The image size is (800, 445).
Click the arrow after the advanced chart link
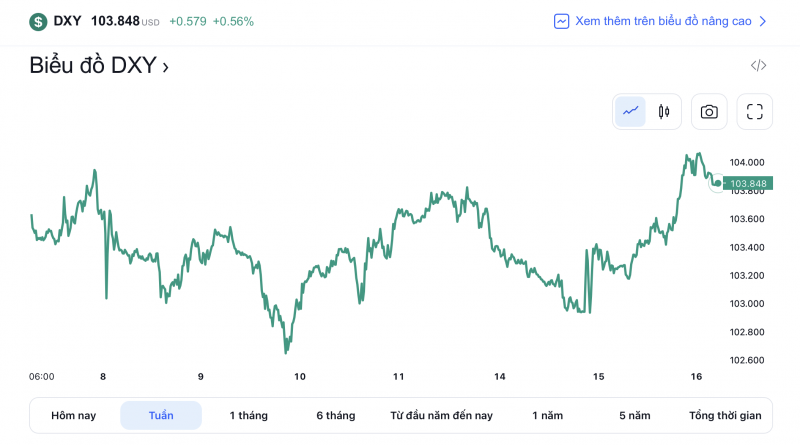coord(763,21)
